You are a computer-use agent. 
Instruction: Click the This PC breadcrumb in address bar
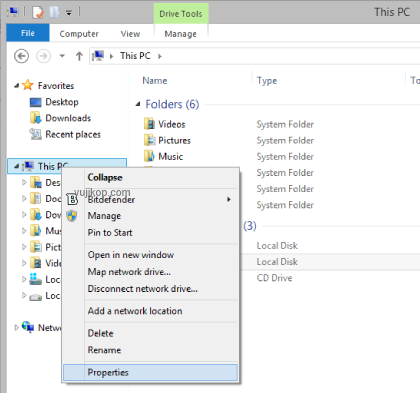click(135, 56)
